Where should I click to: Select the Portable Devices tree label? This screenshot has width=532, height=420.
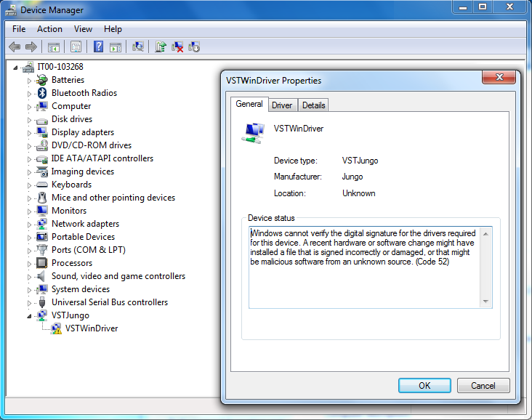(x=83, y=237)
